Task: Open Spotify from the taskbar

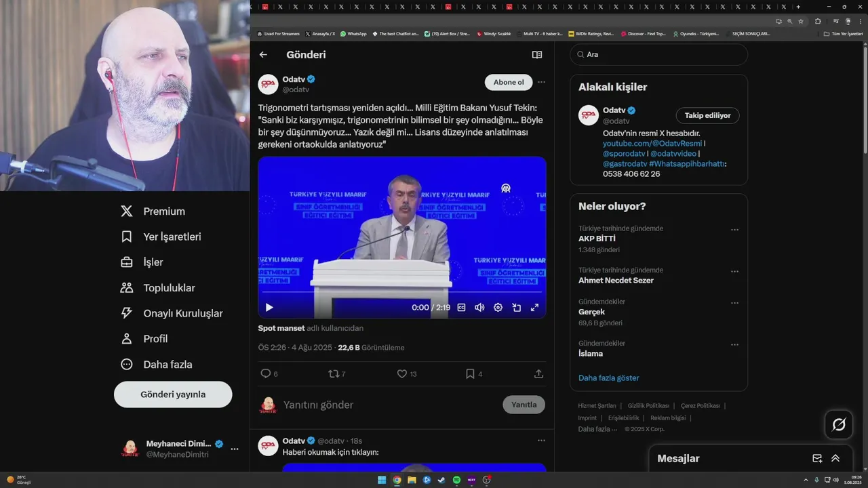Action: pos(456,480)
